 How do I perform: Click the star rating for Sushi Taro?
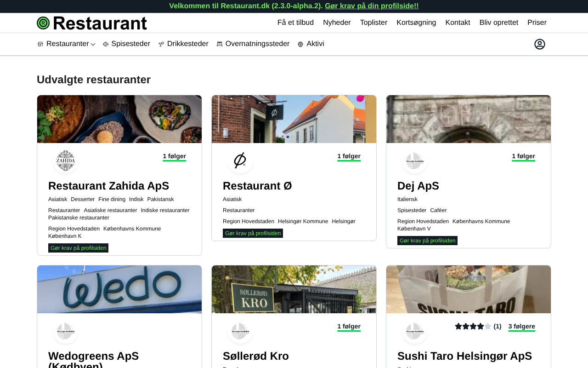(473, 327)
